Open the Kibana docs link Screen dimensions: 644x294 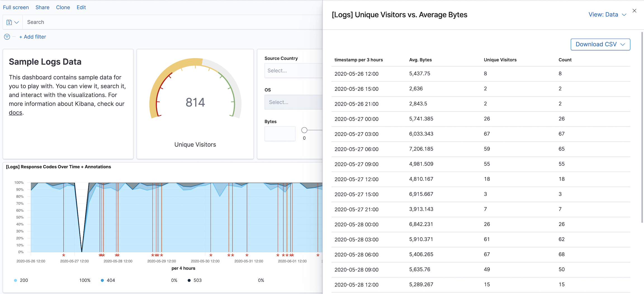coord(15,113)
